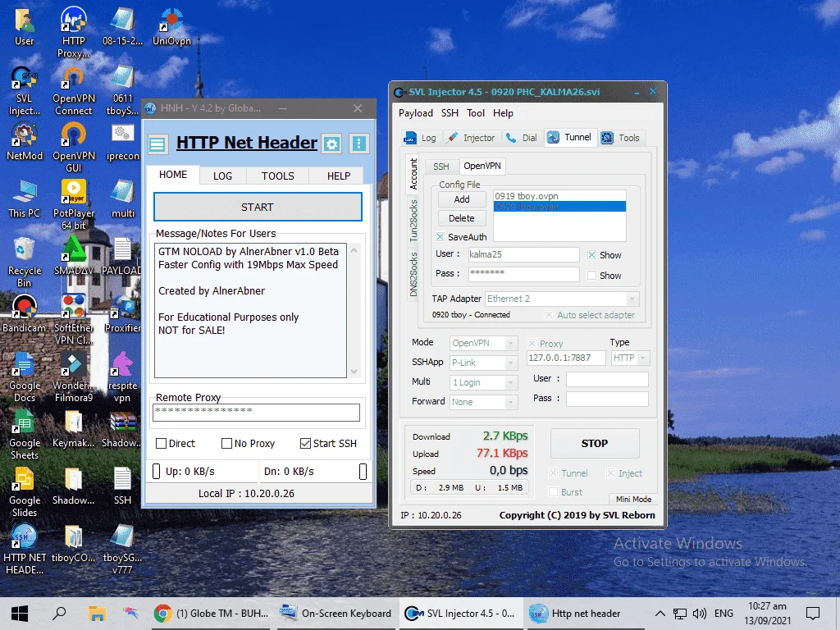Open Chrome Globe TM taskbar item
This screenshot has width=840, height=630.
click(x=212, y=614)
